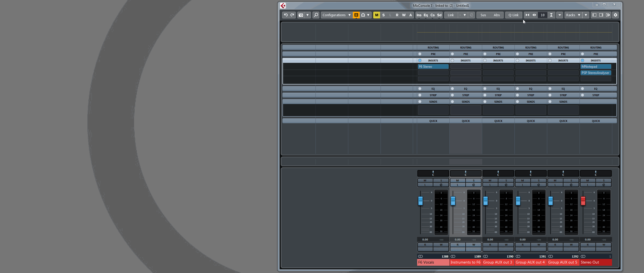Click the Abs button in the toolbar

(x=497, y=15)
